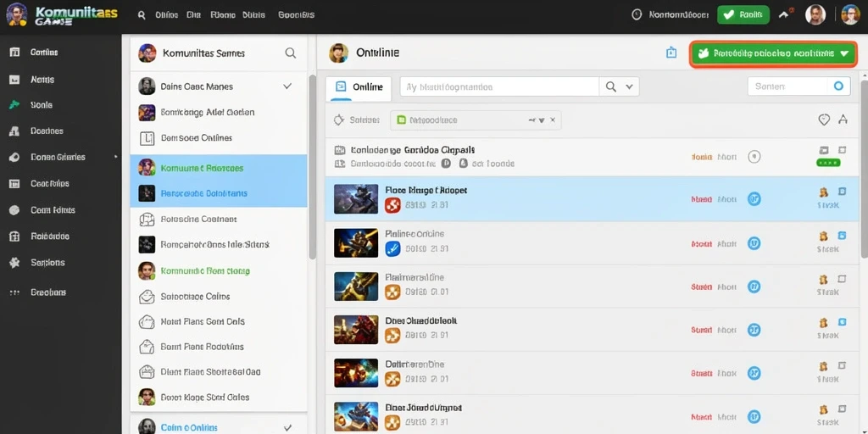Click the Konon link beside the clock icon
The height and width of the screenshot is (434, 868).
(x=679, y=15)
